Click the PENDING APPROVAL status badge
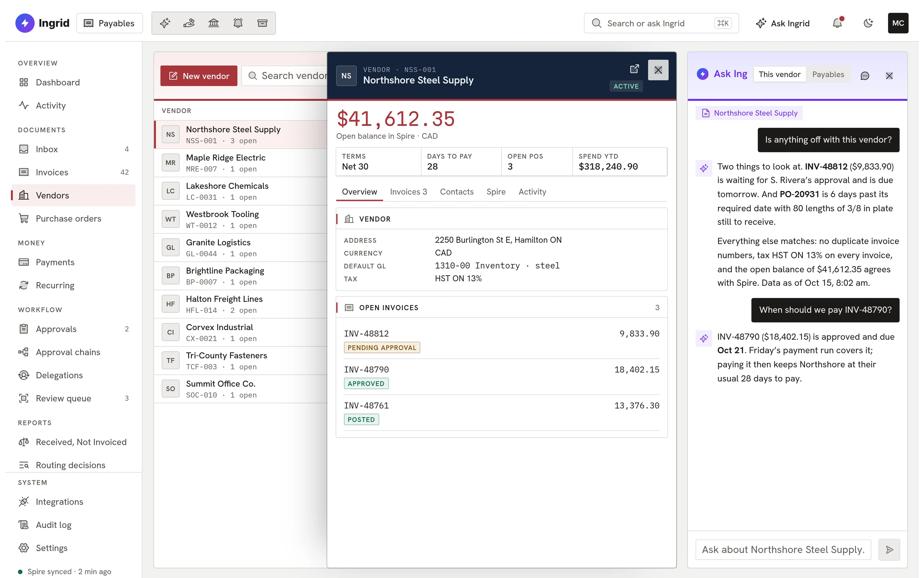 coord(382,347)
